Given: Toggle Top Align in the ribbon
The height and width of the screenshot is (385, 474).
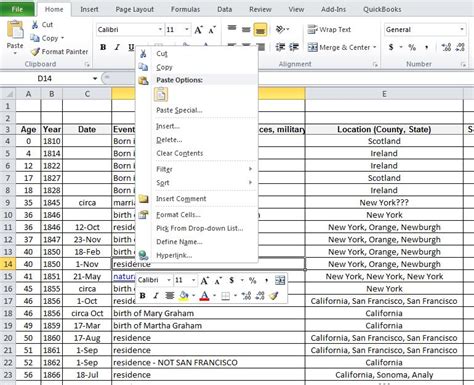Looking at the screenshot, I should click(x=232, y=29).
